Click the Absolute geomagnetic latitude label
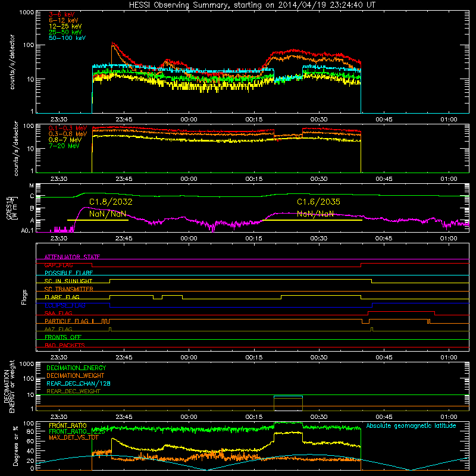Image resolution: width=476 pixels, height=476 pixels. point(411,426)
